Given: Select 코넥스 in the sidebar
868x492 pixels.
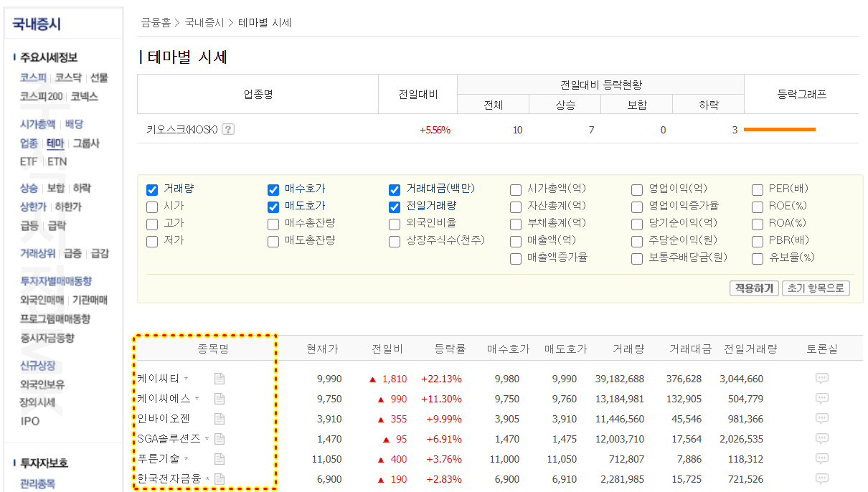Looking at the screenshot, I should [84, 96].
